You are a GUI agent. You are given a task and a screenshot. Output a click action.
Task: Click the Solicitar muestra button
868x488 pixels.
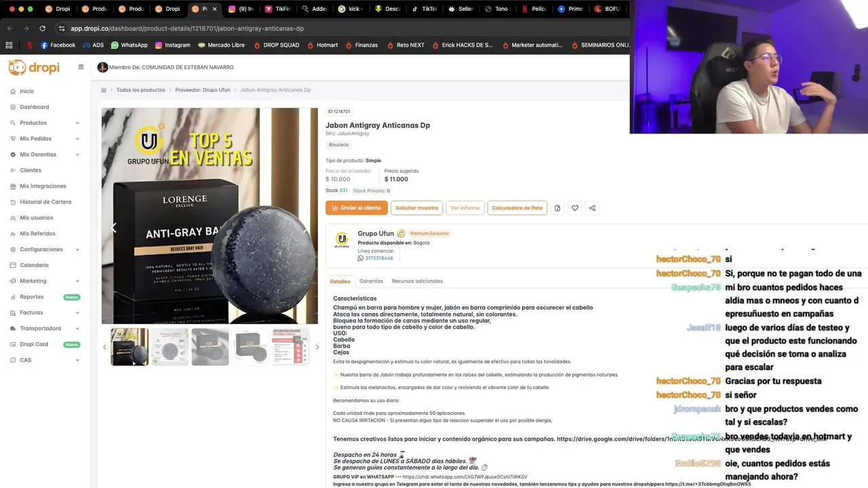point(416,208)
